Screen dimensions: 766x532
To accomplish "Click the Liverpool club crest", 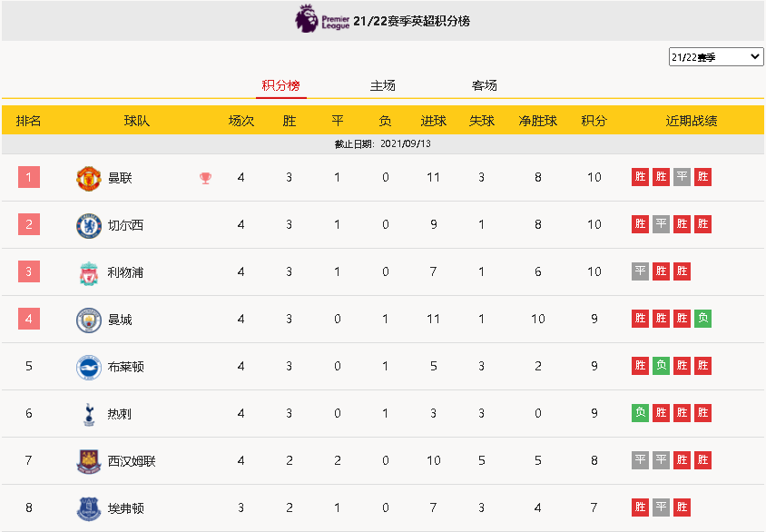I will [89, 272].
